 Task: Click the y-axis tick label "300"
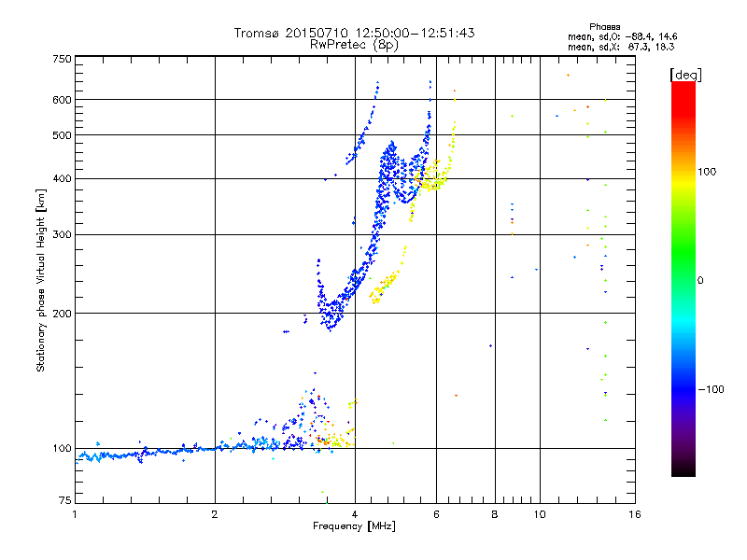point(62,234)
